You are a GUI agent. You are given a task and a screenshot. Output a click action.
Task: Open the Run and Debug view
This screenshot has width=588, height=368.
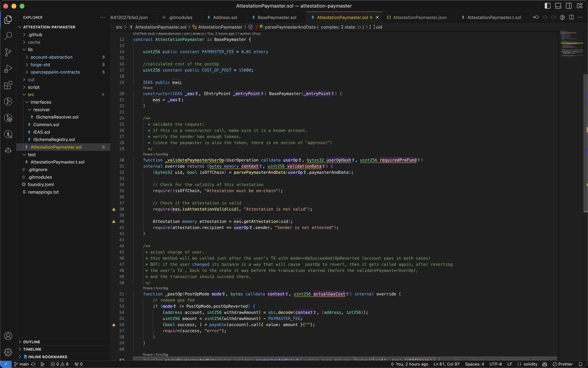8,69
